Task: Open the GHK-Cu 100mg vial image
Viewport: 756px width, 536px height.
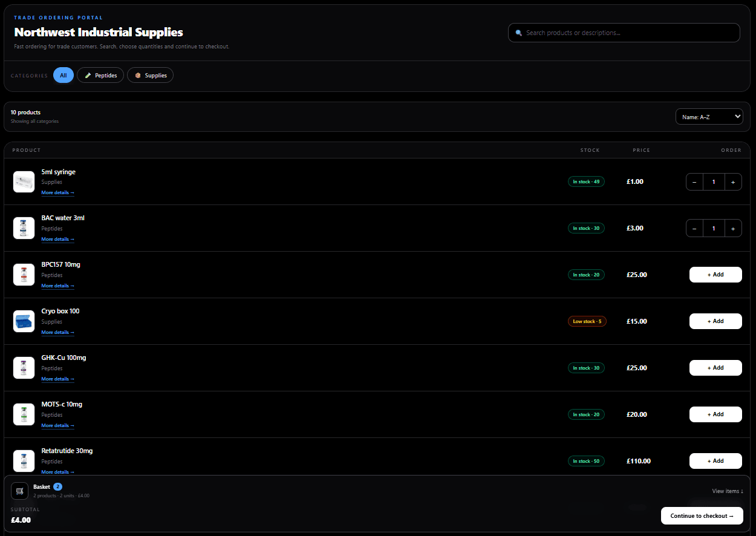Action: 24,368
